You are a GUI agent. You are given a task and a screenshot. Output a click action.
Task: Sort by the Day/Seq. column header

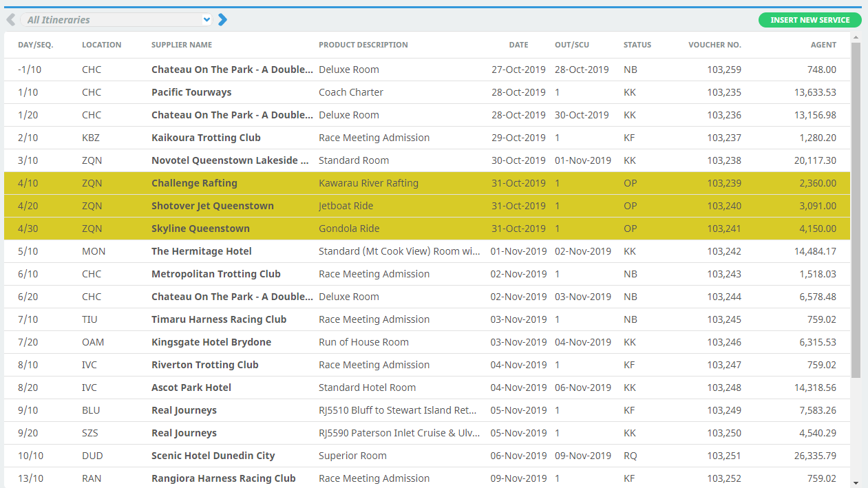36,45
